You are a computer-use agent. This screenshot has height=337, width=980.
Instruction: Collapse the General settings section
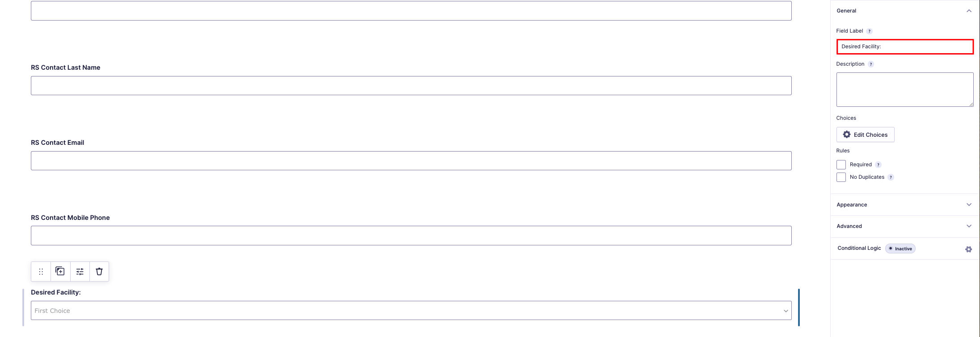pyautogui.click(x=969, y=10)
